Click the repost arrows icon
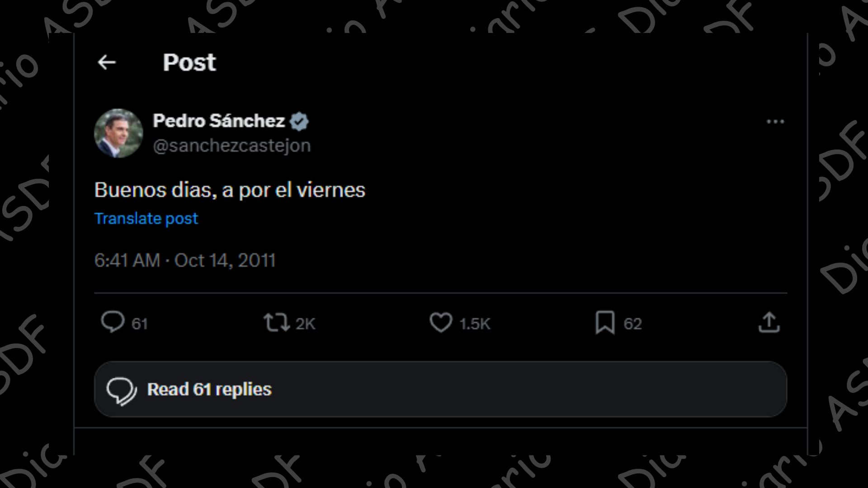This screenshot has width=868, height=488. [276, 323]
